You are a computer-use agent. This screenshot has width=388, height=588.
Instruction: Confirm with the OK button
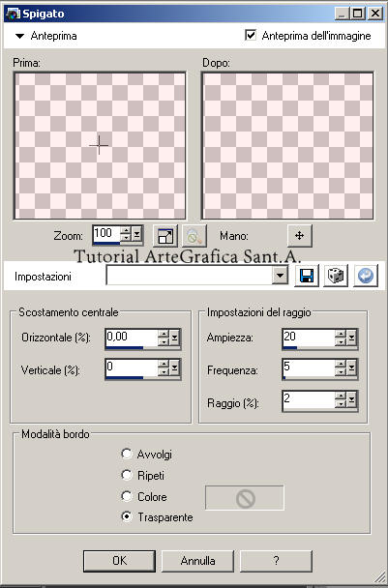tap(119, 561)
